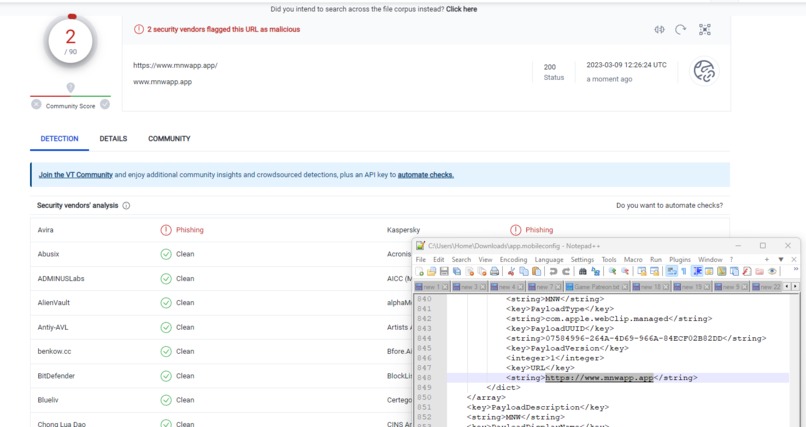Viewport: 806px width, 427px height.
Task: Undo last edit in Notepad++
Action: coord(553,271)
